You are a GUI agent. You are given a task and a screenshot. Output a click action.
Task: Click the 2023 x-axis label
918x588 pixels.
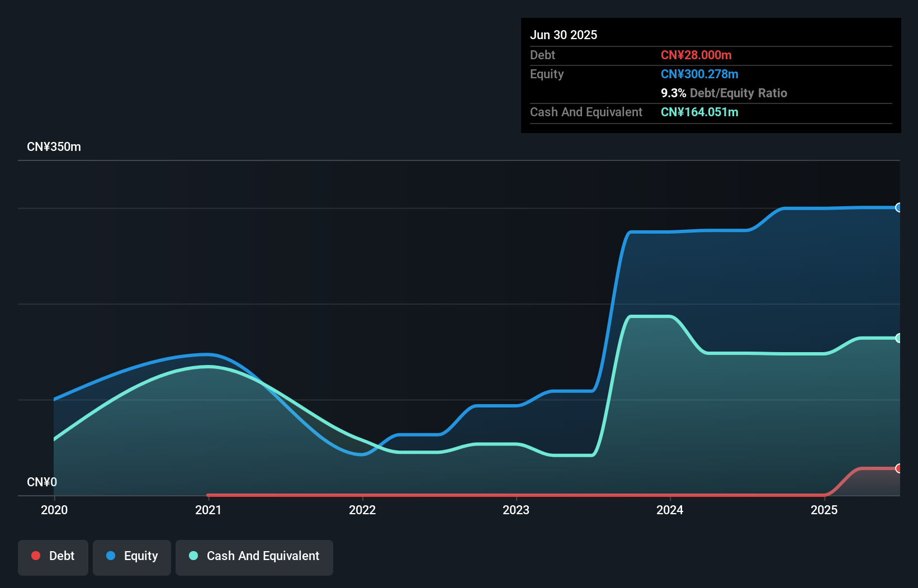coord(516,510)
